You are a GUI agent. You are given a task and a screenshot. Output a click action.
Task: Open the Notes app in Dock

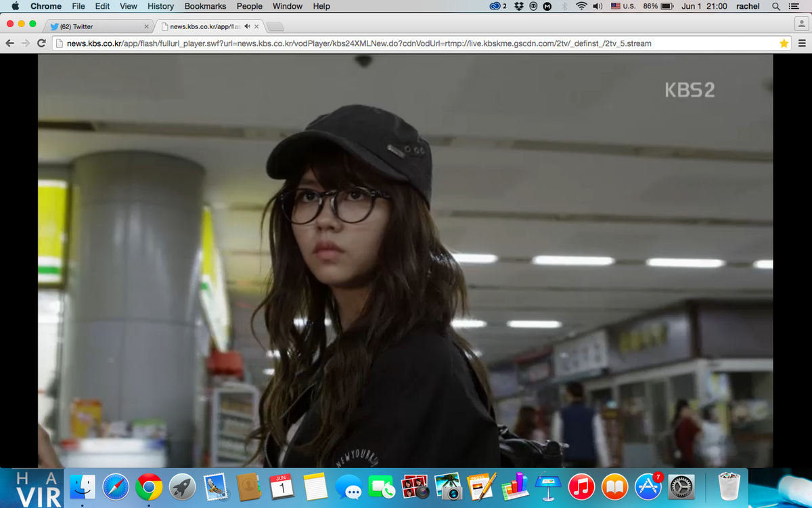[315, 486]
